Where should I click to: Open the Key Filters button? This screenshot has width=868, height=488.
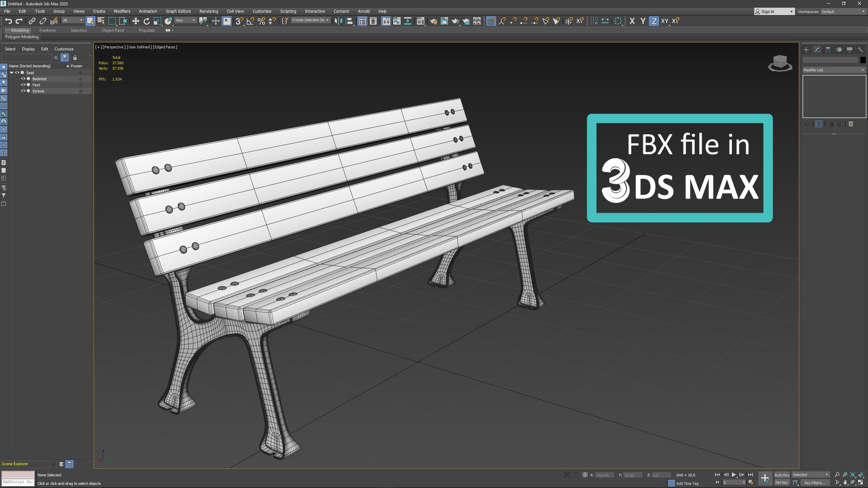(x=815, y=483)
